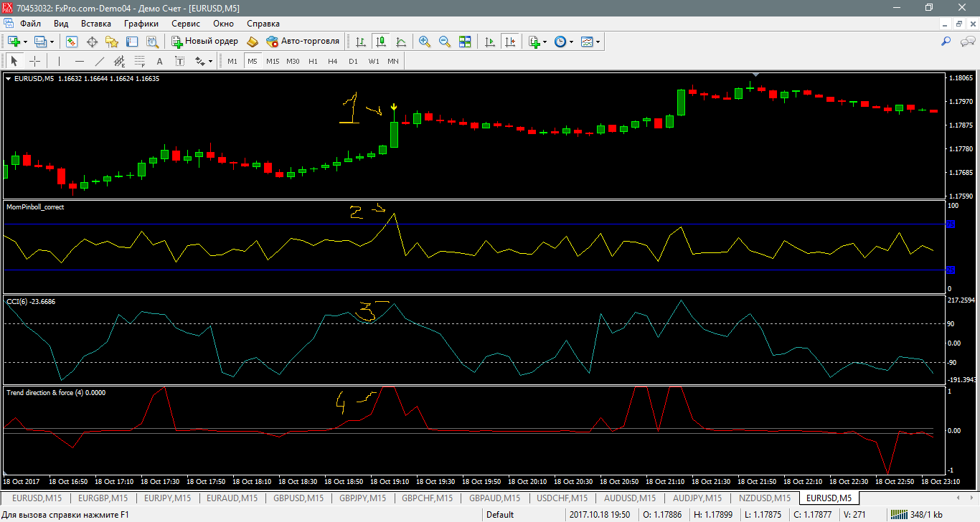Open the Market Watch window

tap(72, 42)
